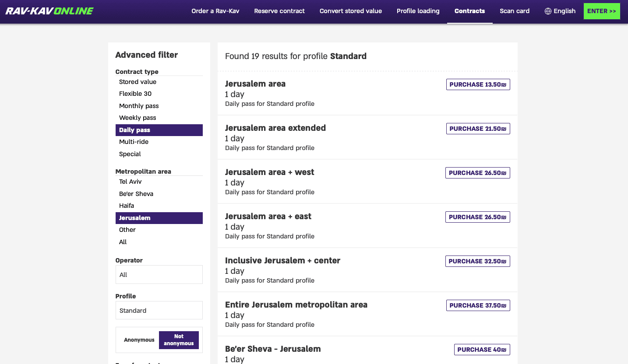Open the Scan card menu item
Image resolution: width=628 pixels, height=364 pixels.
(515, 11)
